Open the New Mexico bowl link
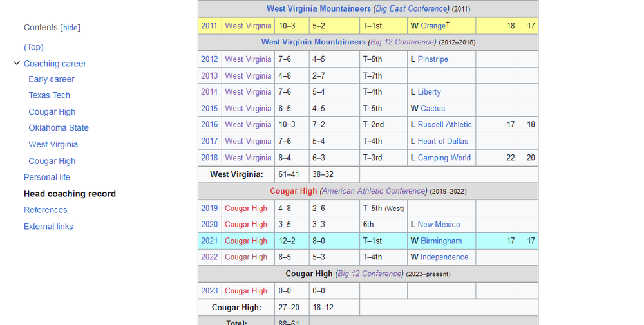This screenshot has height=325, width=644. pos(439,225)
